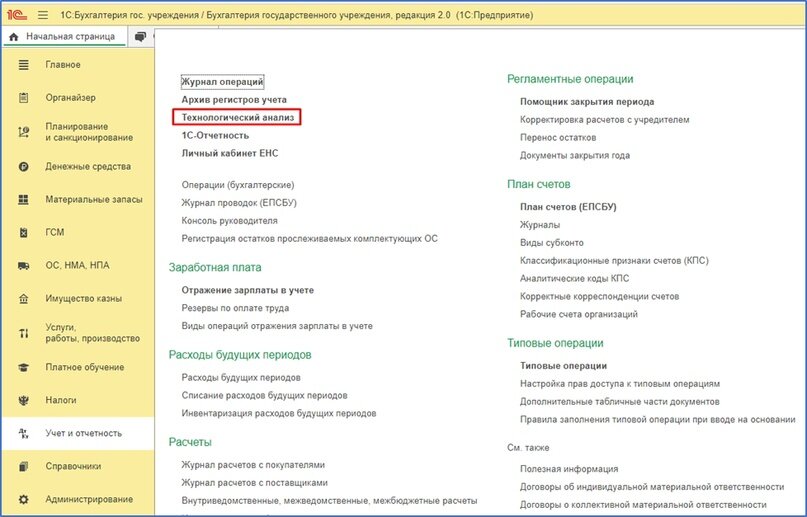
Task: Open the hamburger main menu icon
Action: pos(43,15)
